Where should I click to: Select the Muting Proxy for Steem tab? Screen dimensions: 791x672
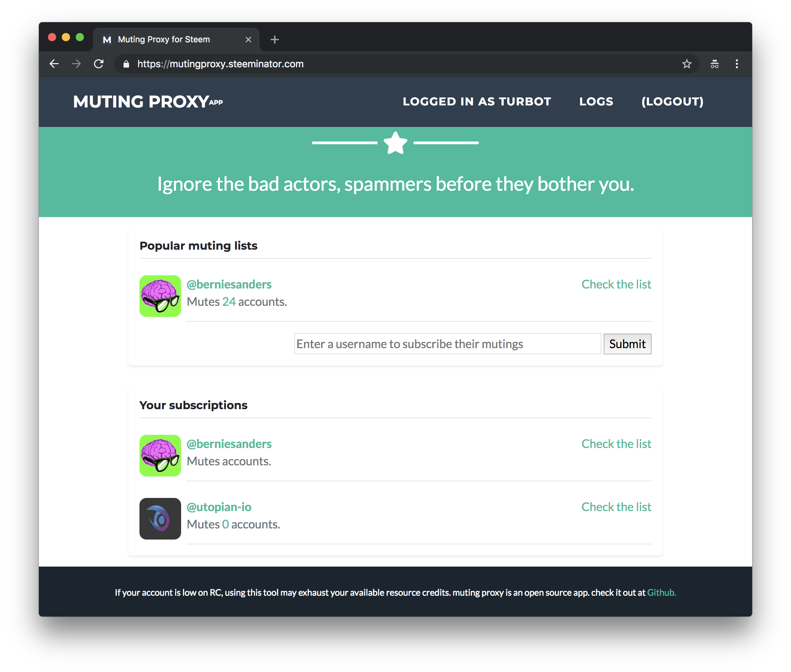tap(164, 40)
